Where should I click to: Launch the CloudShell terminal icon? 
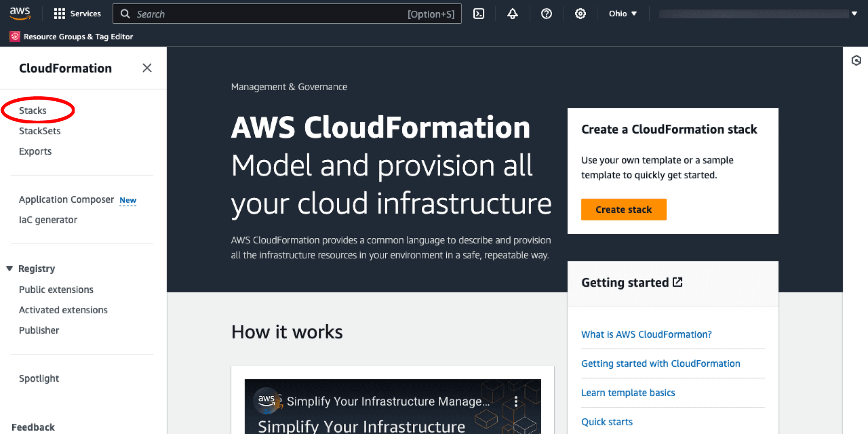pos(479,14)
